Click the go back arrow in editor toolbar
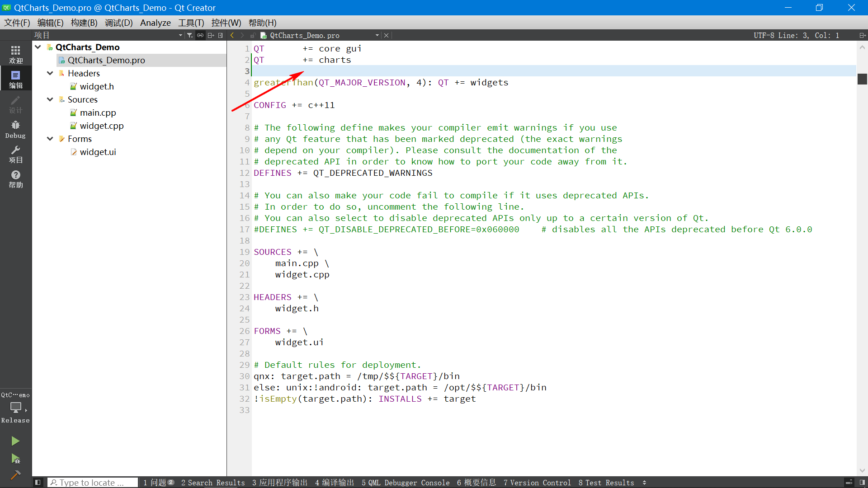 pyautogui.click(x=232, y=35)
